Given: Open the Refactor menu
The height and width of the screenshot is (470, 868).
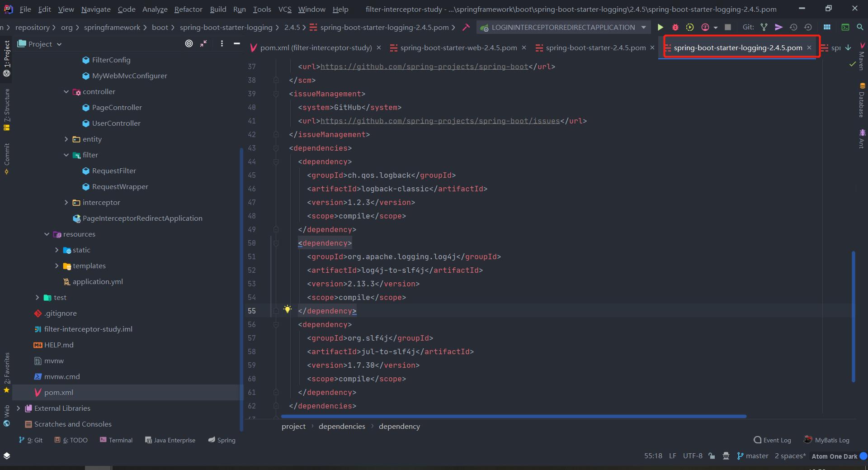Looking at the screenshot, I should [188, 9].
